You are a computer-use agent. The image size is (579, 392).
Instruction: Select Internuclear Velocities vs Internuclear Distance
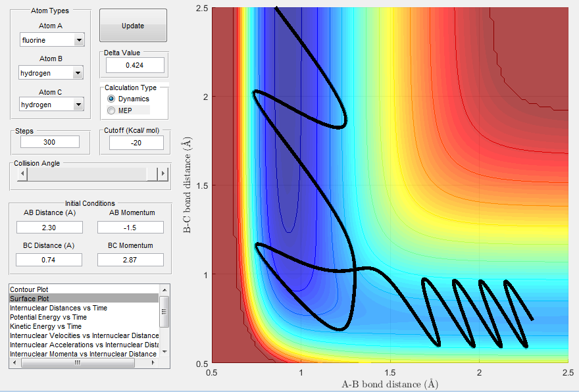[84, 335]
